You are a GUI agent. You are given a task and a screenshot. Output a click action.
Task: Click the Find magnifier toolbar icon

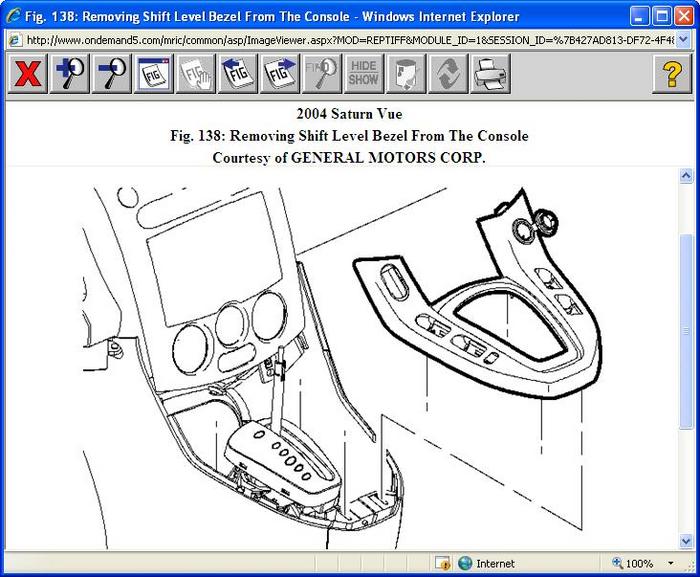[x=322, y=74]
